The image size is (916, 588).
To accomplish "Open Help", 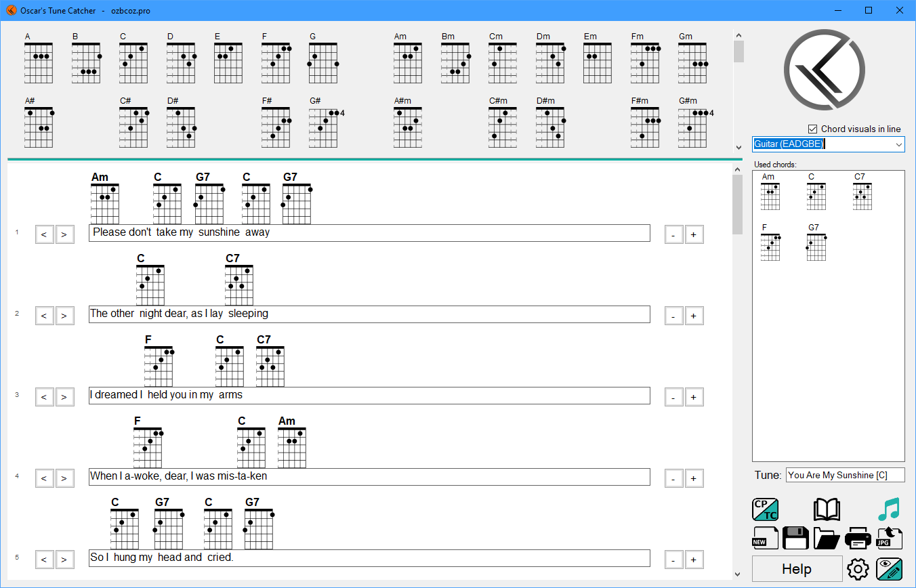I will [797, 569].
